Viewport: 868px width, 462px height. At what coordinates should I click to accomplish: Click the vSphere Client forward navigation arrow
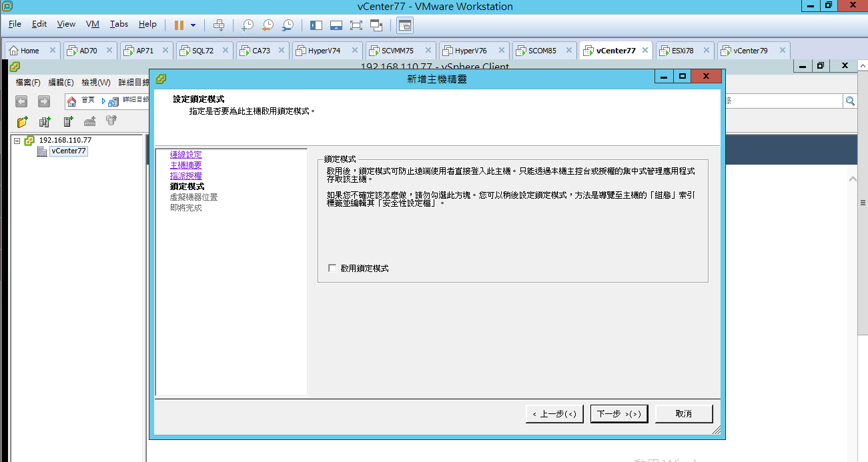coord(44,101)
